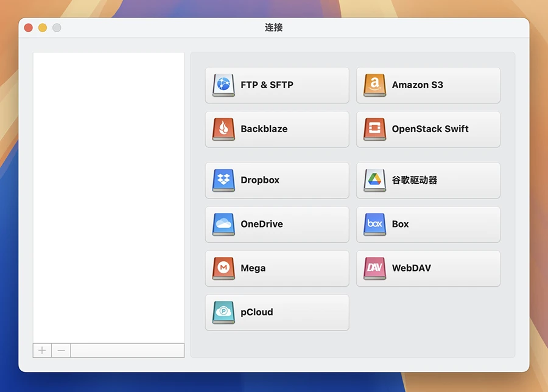548x392 pixels.
Task: Click the '连接' window title
Action: tap(273, 28)
